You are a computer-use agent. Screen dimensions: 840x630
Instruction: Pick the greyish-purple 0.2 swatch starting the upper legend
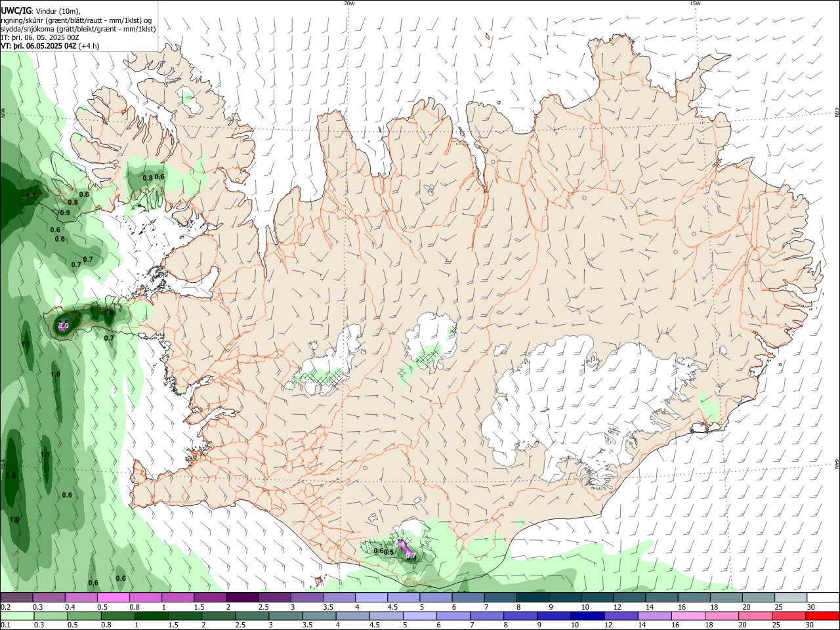click(x=16, y=597)
